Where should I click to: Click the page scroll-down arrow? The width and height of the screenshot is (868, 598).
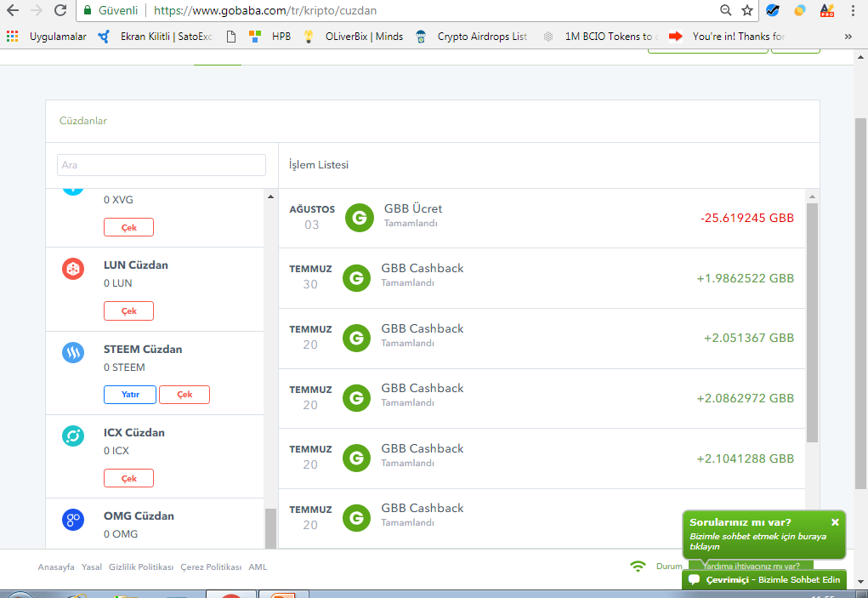tap(860, 582)
